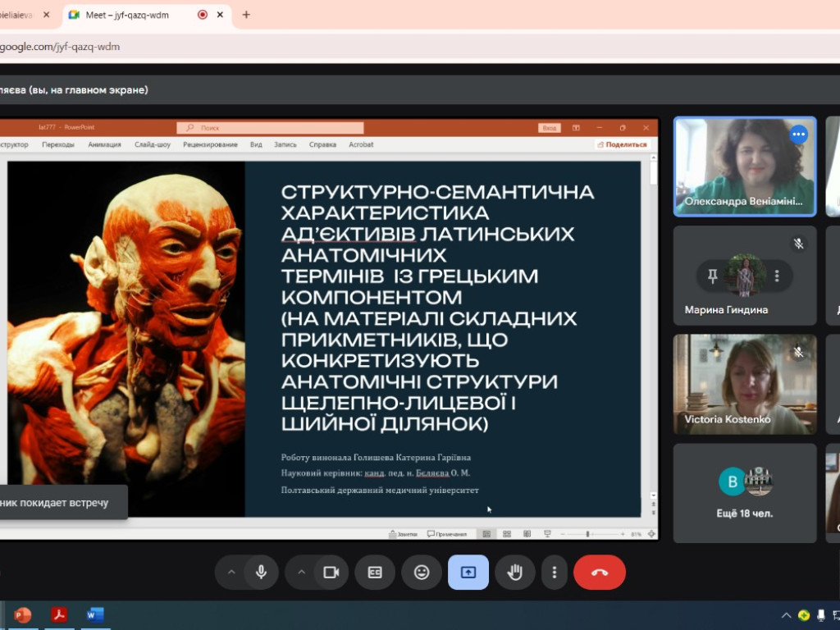Screen dimensions: 840x630
Task: Click zoom out minus in PowerPoint status bar
Action: [563, 534]
